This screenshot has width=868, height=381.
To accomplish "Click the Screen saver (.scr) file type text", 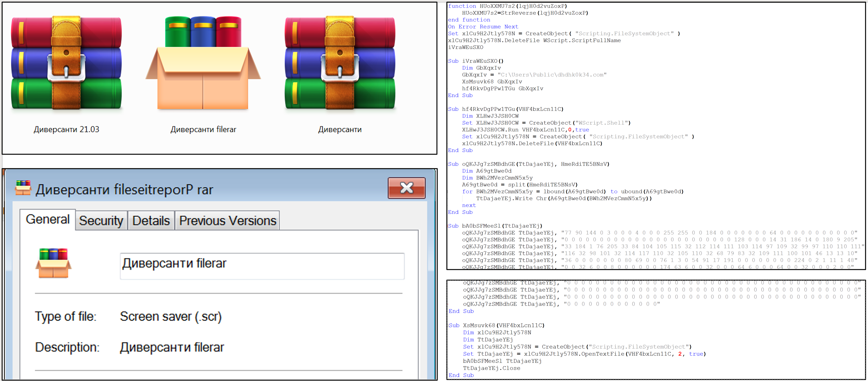I will (x=170, y=317).
